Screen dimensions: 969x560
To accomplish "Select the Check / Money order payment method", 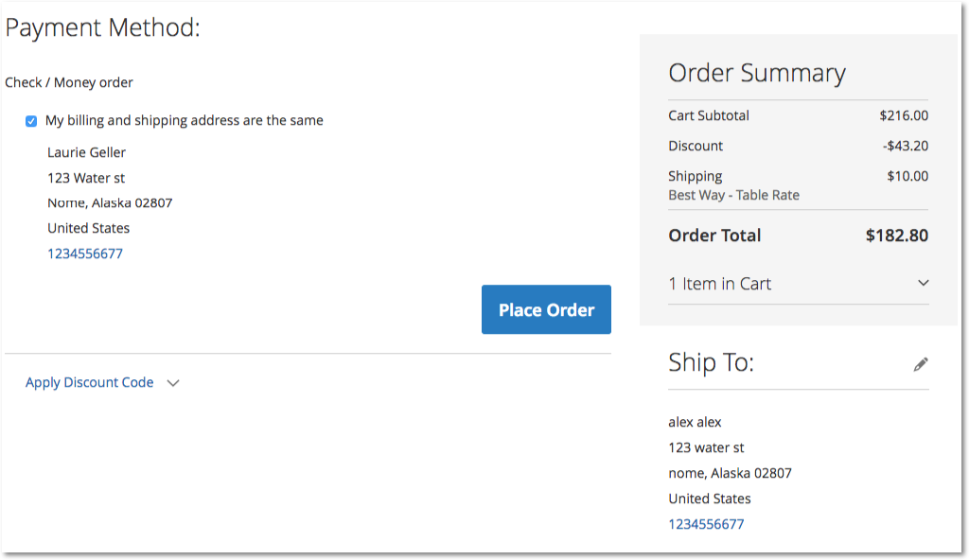I will (x=68, y=82).
